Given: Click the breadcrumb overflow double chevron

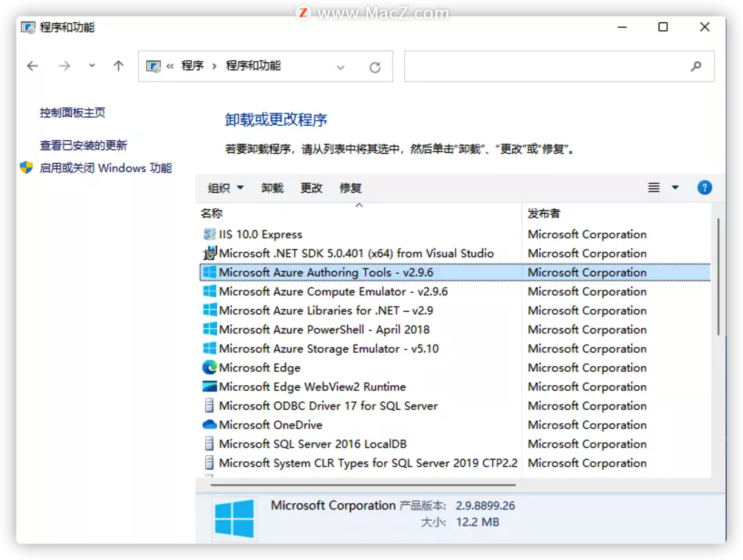Looking at the screenshot, I should (x=170, y=66).
